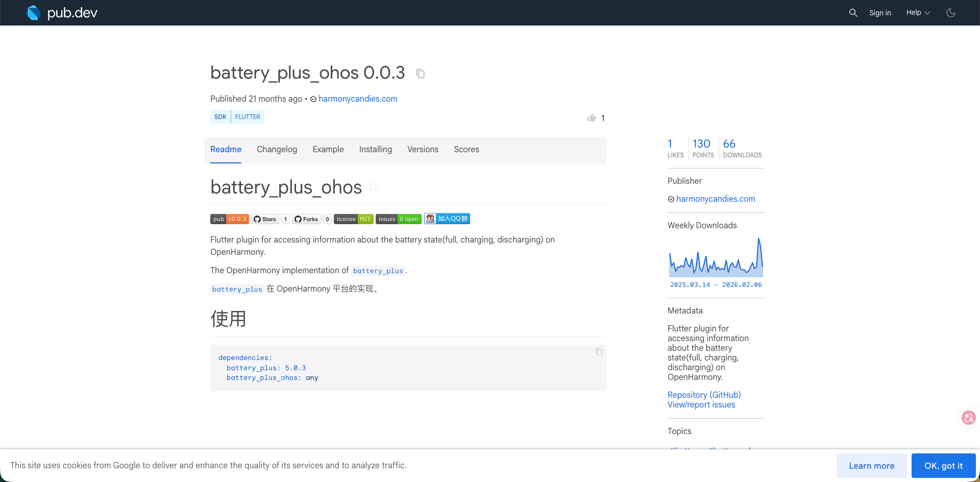Open the Installing tab

(376, 150)
